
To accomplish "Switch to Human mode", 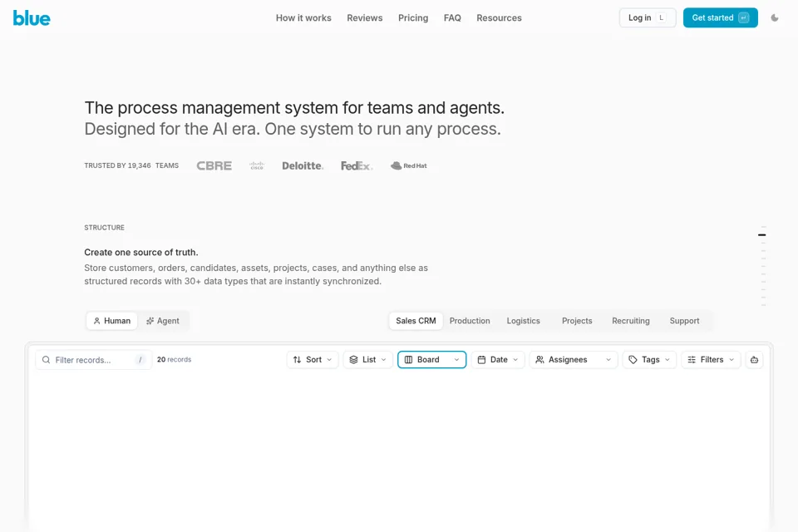I will 112,321.
